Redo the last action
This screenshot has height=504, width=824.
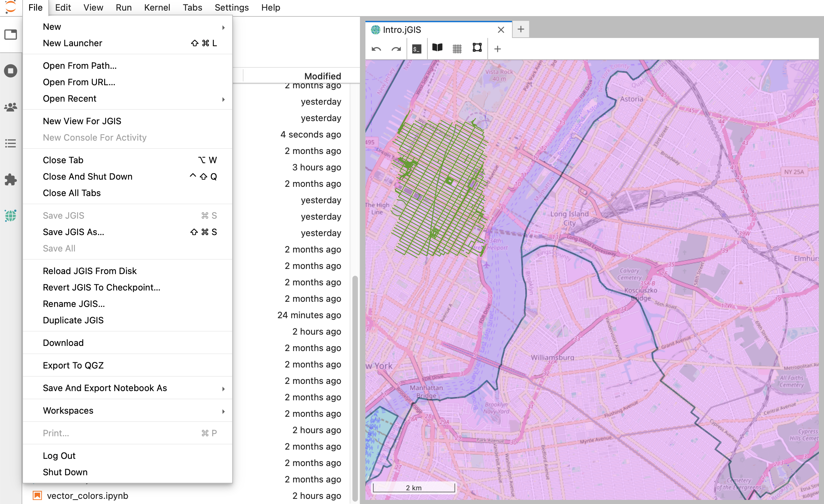(396, 48)
